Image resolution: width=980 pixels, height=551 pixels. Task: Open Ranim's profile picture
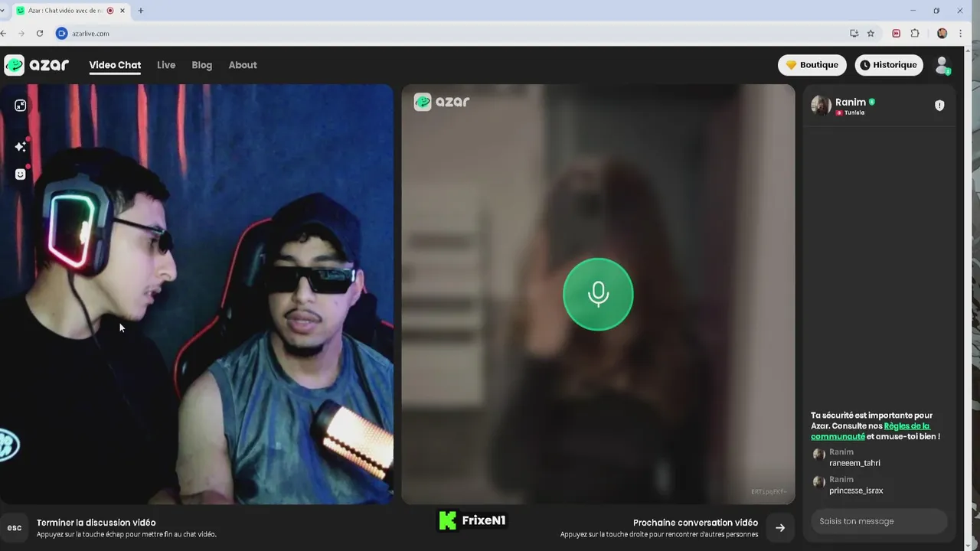point(821,106)
